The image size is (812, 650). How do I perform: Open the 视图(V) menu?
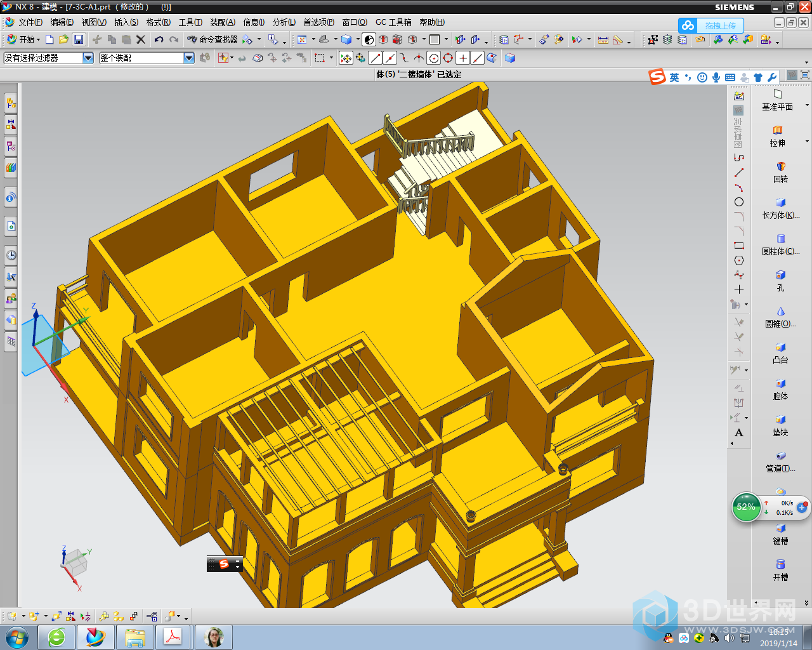tap(94, 22)
